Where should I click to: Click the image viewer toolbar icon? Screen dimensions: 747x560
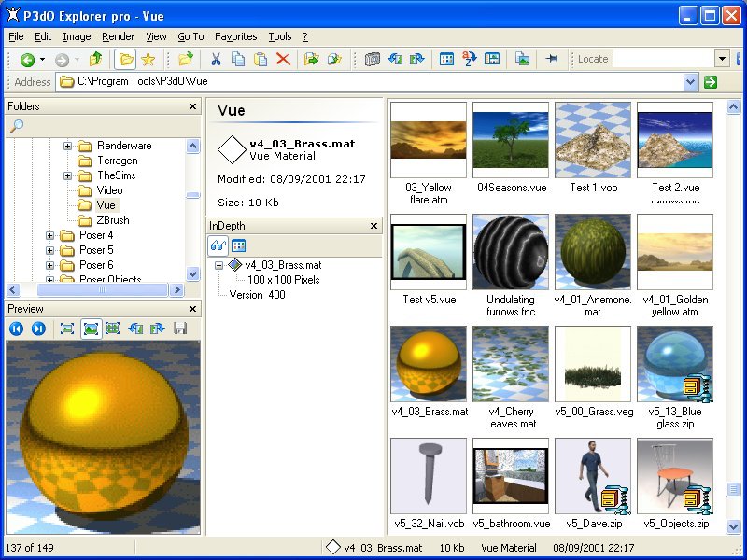(522, 59)
